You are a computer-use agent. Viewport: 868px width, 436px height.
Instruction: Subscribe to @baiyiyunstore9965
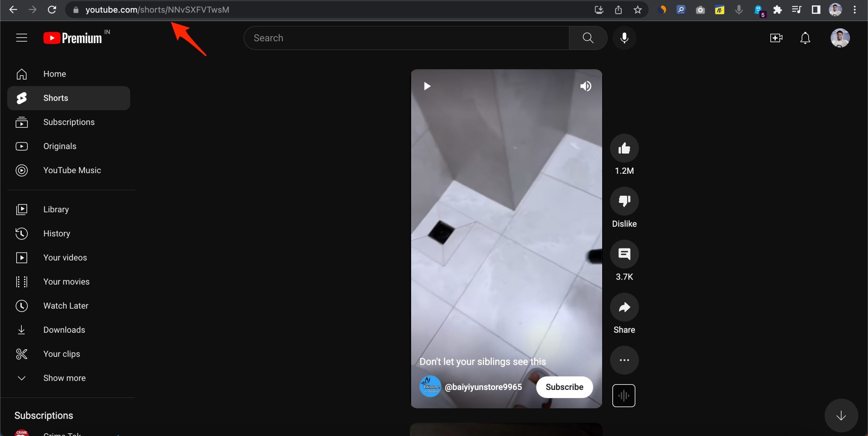click(564, 387)
